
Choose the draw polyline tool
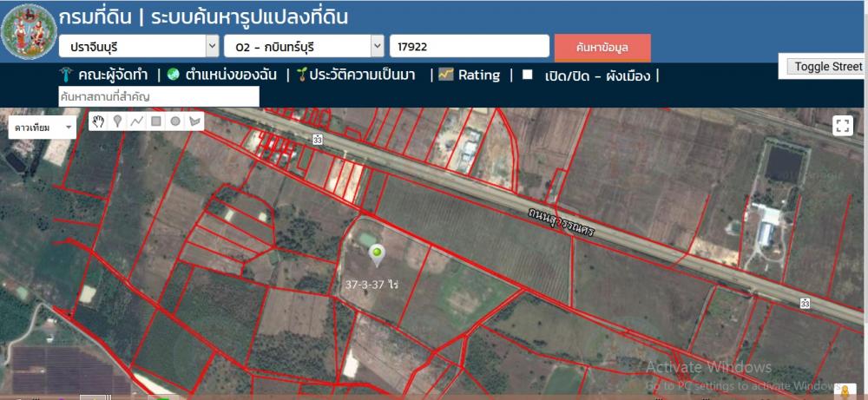point(137,121)
